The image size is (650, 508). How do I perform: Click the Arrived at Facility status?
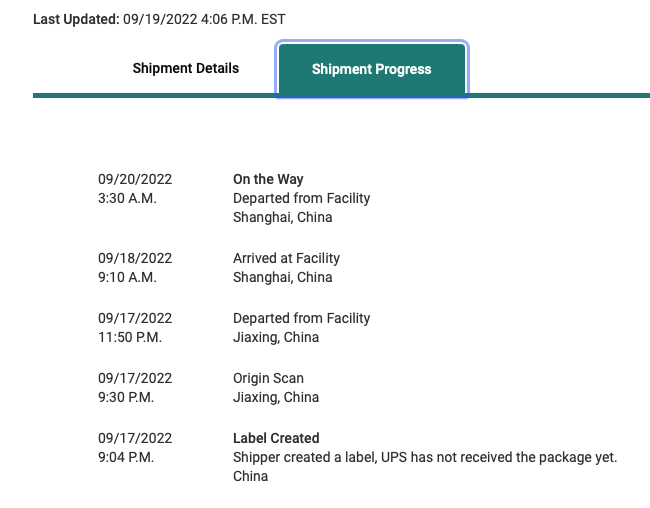pyautogui.click(x=286, y=258)
